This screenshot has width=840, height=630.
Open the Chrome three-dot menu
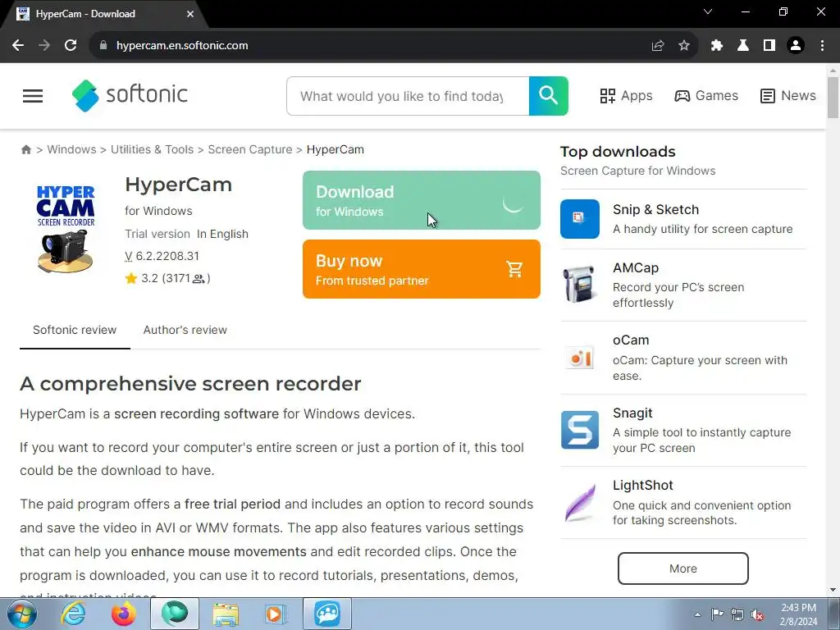pos(822,46)
